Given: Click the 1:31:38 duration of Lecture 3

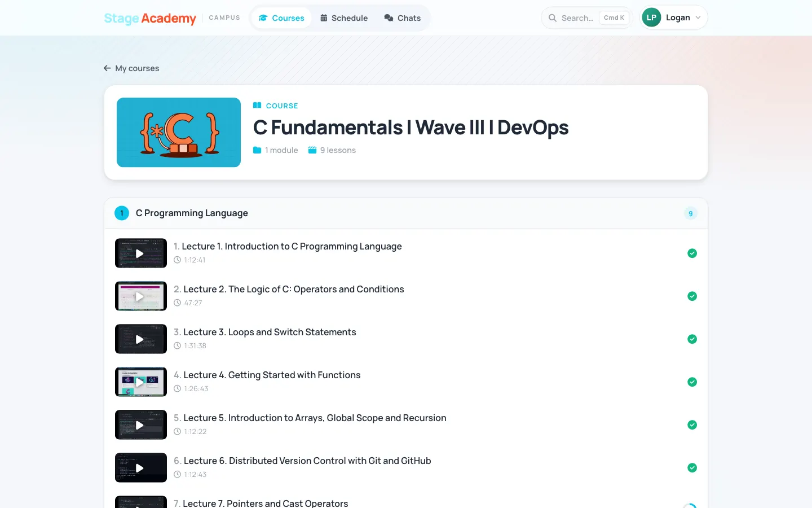Looking at the screenshot, I should pos(195,346).
